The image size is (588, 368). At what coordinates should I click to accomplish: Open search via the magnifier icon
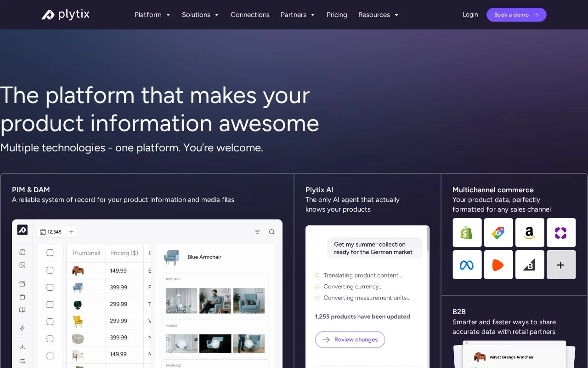pyautogui.click(x=272, y=232)
